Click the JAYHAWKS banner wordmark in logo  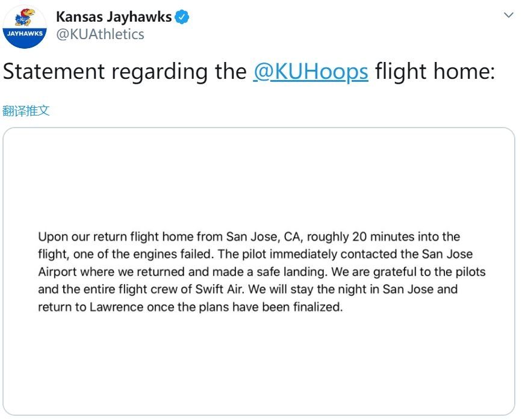[x=25, y=34]
